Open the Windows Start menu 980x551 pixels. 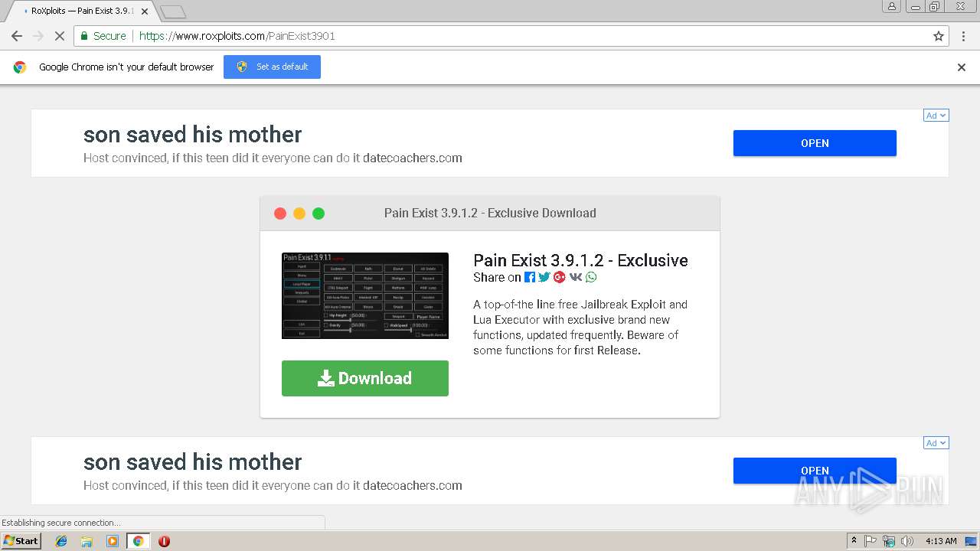point(21,540)
